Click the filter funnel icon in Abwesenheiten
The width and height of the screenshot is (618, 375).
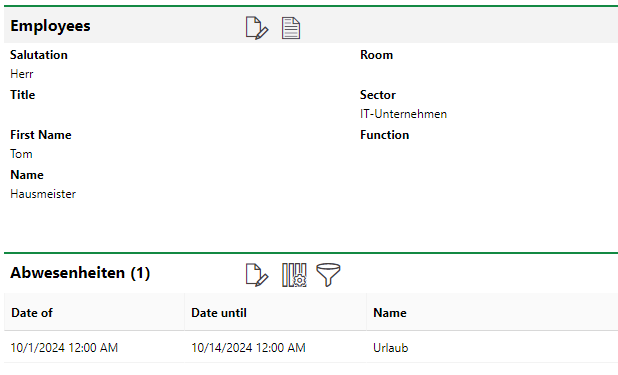tap(328, 275)
